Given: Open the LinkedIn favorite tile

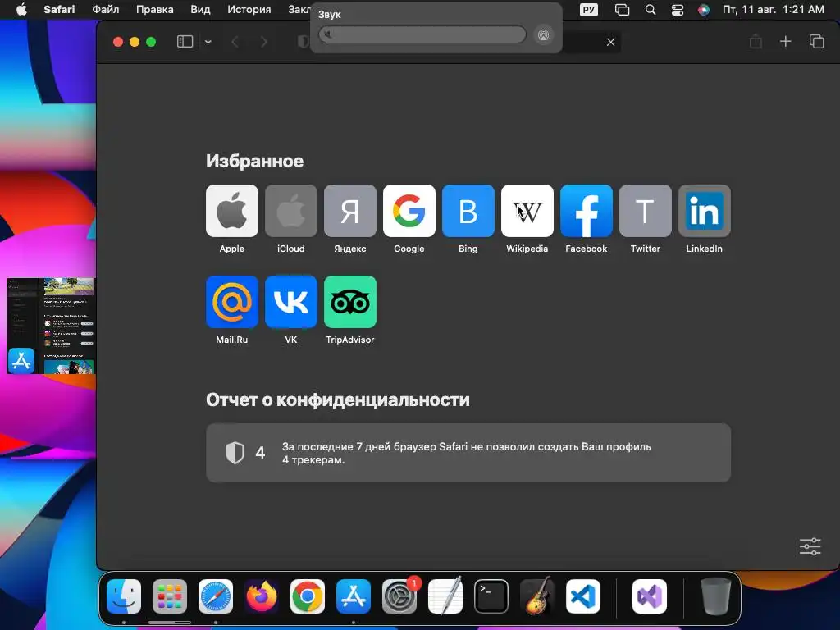Looking at the screenshot, I should (x=705, y=211).
